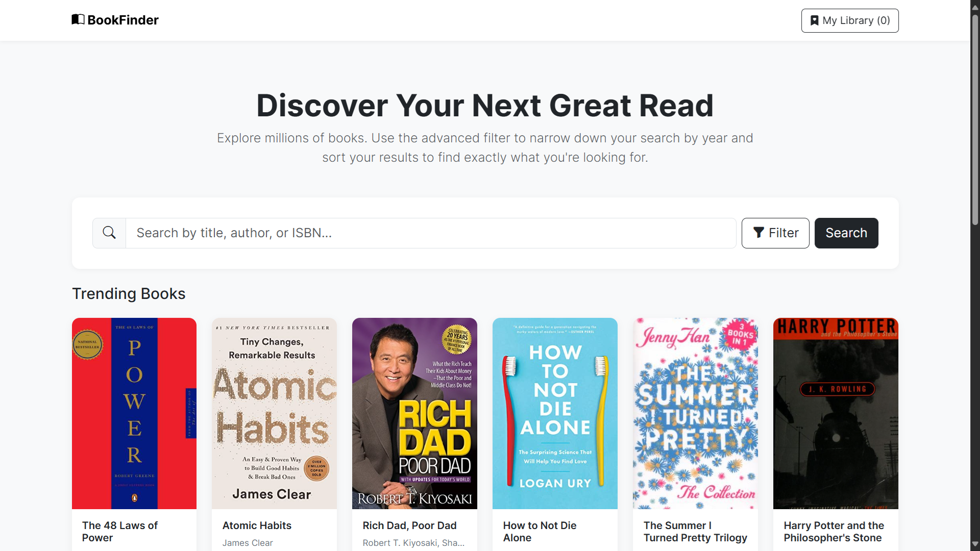The image size is (980, 551).
Task: Click the dark Search button
Action: (x=846, y=233)
